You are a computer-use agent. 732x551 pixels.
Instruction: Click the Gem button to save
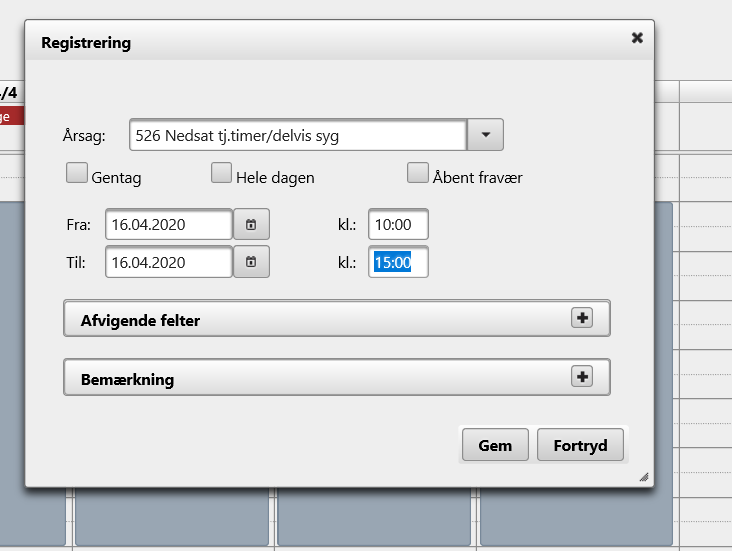495,445
